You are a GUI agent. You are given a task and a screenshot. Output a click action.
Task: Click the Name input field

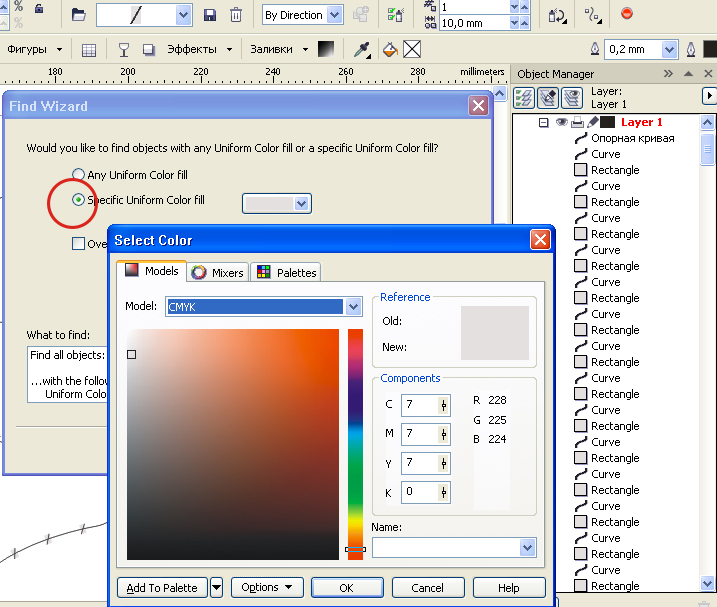446,548
